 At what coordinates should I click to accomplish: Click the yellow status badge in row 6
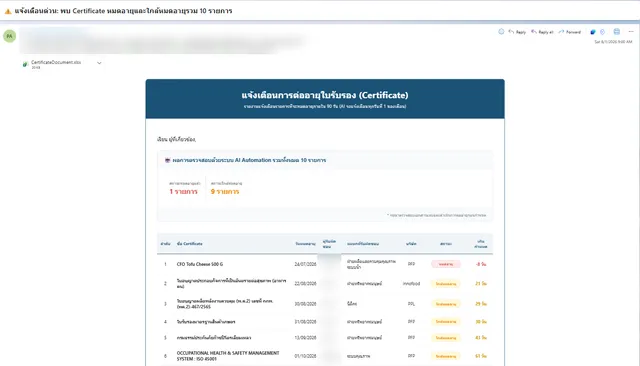click(x=446, y=356)
